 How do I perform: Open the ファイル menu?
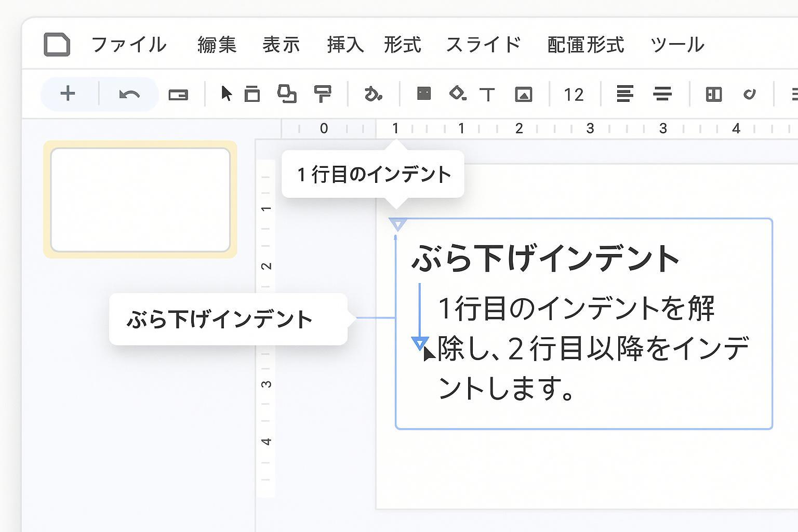pos(129,45)
